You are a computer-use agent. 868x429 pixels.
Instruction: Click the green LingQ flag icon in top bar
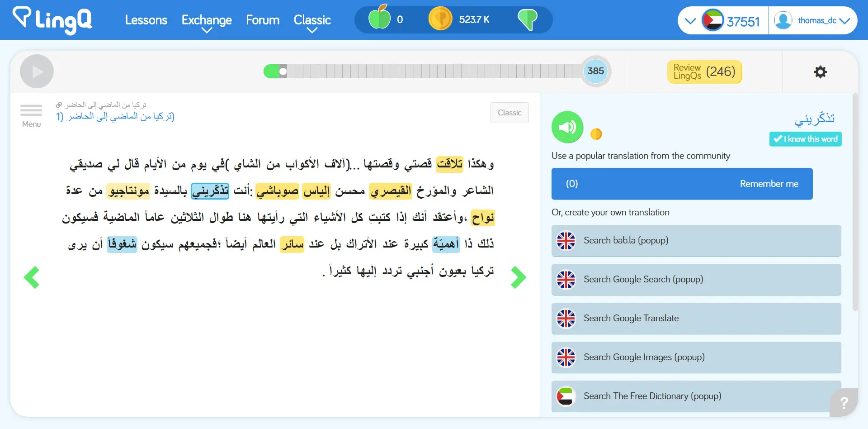pyautogui.click(x=528, y=19)
